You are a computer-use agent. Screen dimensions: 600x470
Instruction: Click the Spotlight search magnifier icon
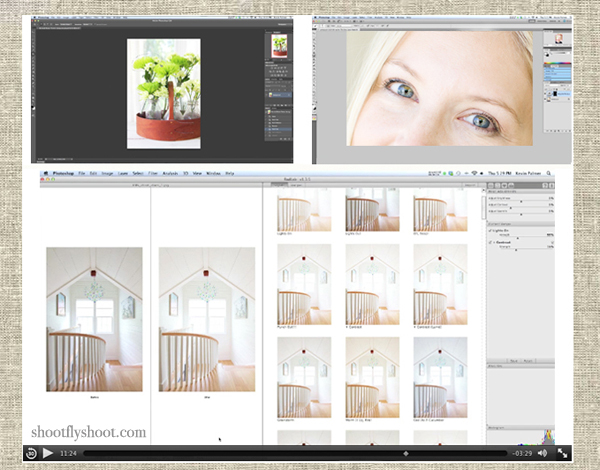(549, 173)
